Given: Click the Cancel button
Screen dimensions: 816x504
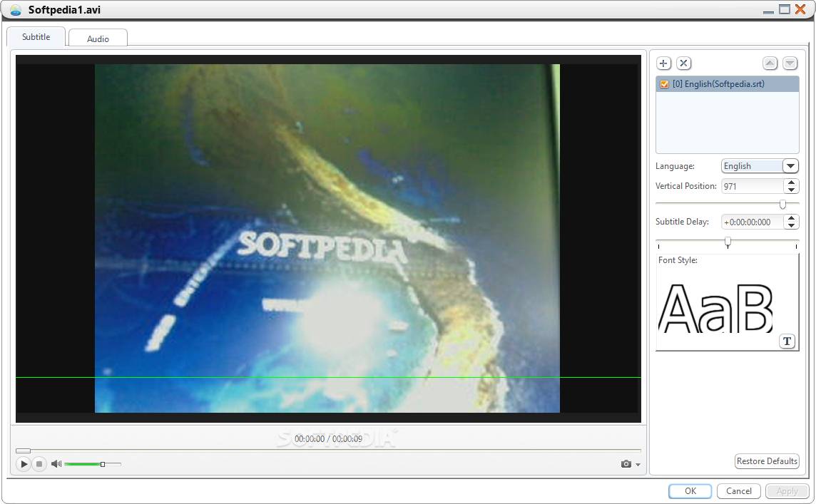Looking at the screenshot, I should pyautogui.click(x=738, y=491).
